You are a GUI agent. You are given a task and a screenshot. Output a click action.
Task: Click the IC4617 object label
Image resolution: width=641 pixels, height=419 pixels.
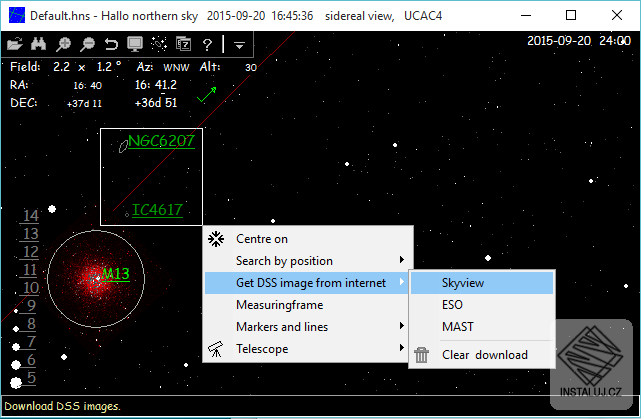pos(157,210)
